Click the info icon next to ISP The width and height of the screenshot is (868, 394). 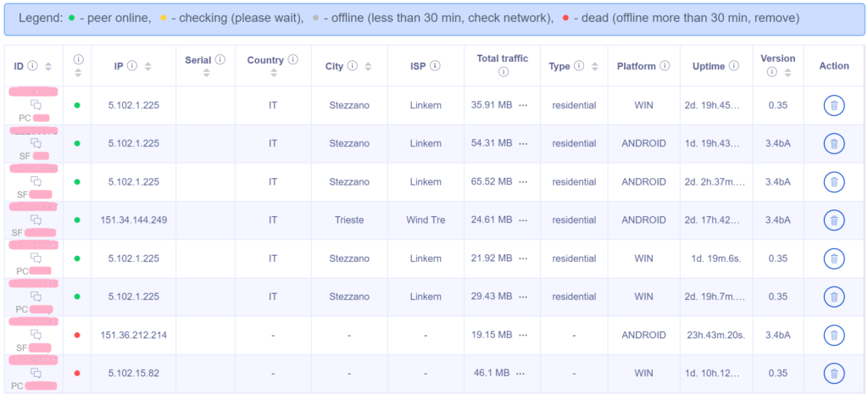click(x=436, y=66)
